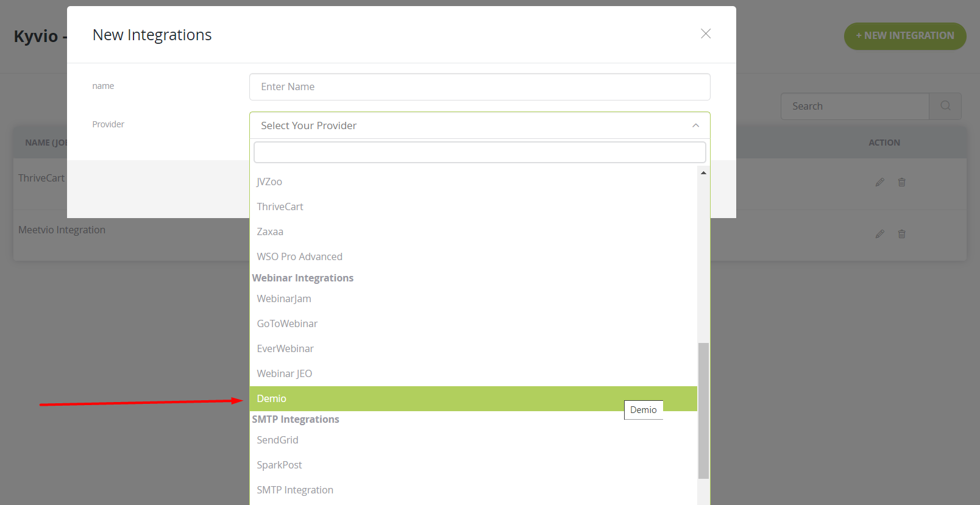The width and height of the screenshot is (980, 505).
Task: Click the Search field on integrations page
Action: click(855, 106)
